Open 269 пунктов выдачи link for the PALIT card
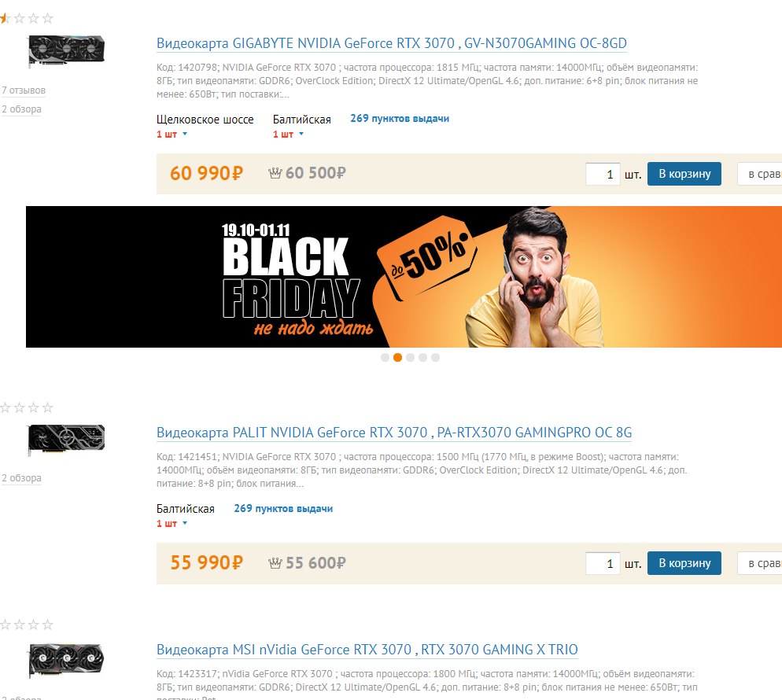 (283, 509)
